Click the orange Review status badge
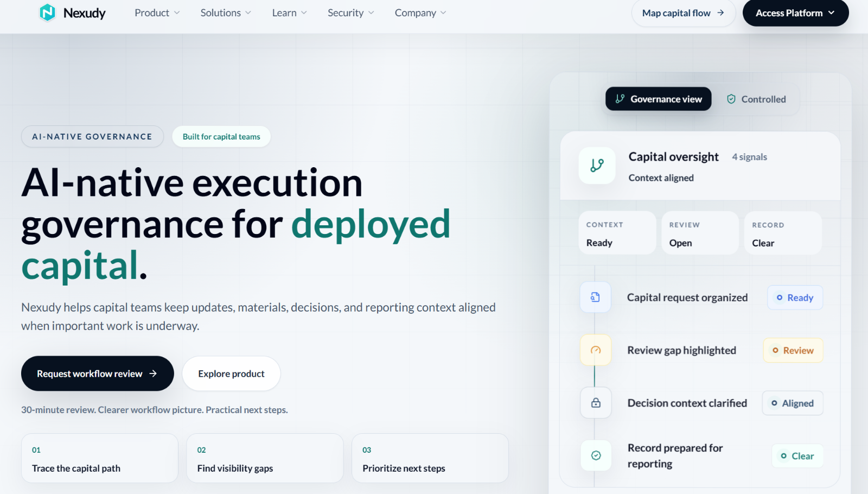This screenshot has height=494, width=868. [793, 350]
